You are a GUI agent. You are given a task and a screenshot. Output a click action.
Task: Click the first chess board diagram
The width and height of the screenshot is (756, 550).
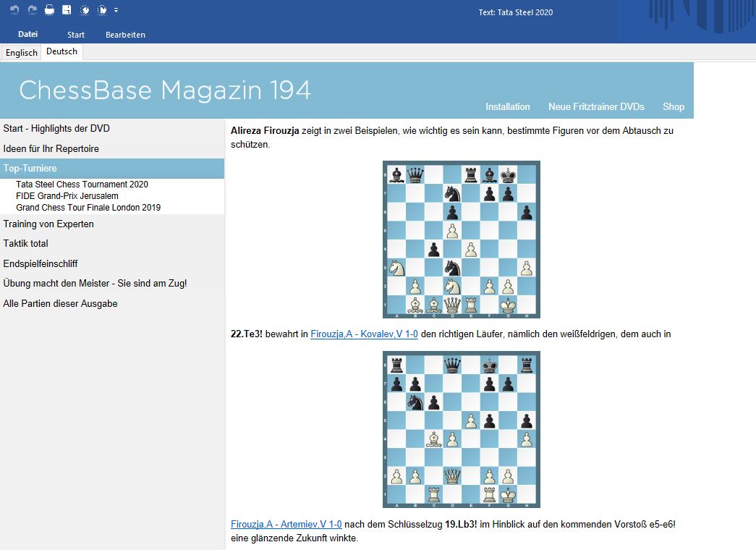point(461,239)
